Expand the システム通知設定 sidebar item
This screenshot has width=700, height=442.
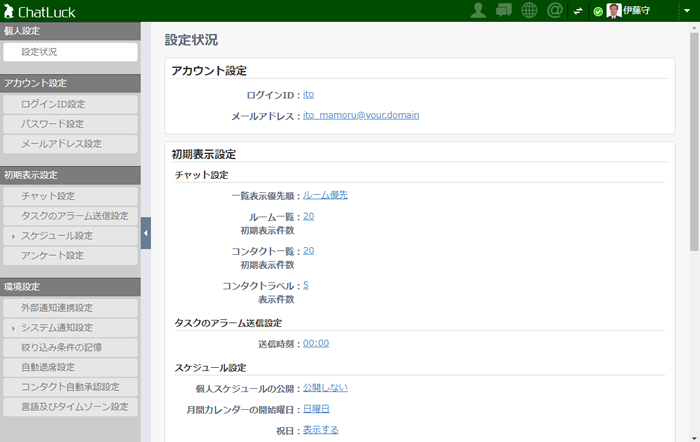tap(70, 328)
